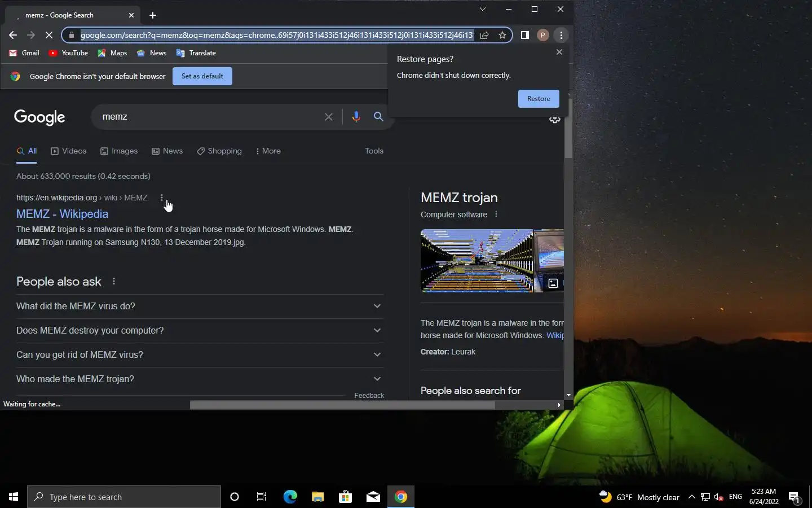Show hidden system tray icons
Screen dimensions: 812x508
click(x=692, y=497)
